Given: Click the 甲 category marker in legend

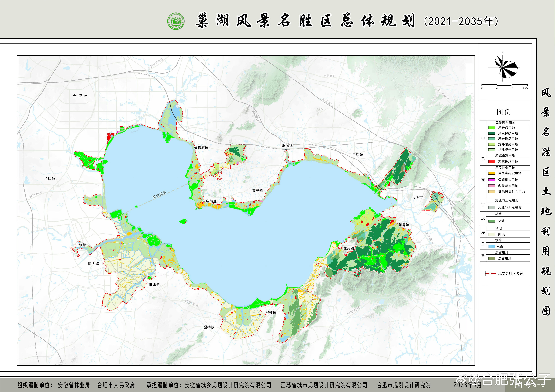Looking at the screenshot, I should 483,138.
